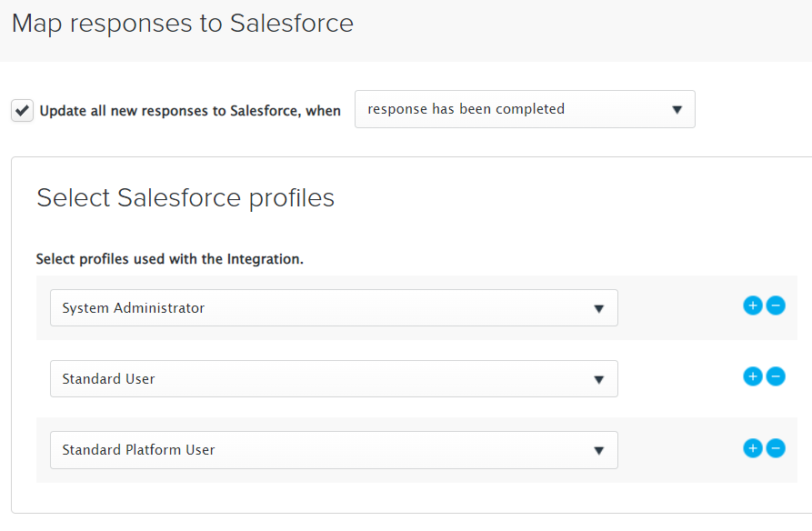Open the System Administrator profile dropdown
Image resolution: width=812 pixels, height=531 pixels.
click(x=333, y=307)
